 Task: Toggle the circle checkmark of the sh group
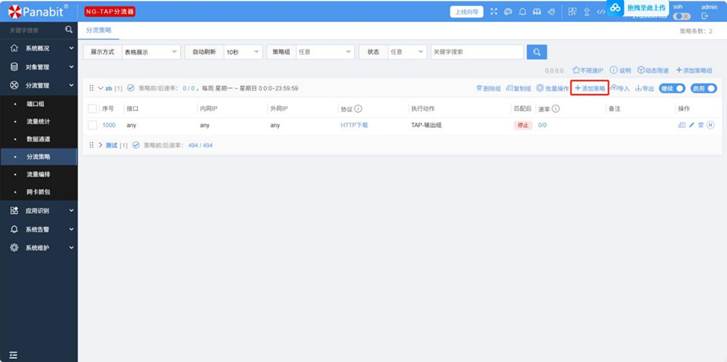[x=131, y=88]
